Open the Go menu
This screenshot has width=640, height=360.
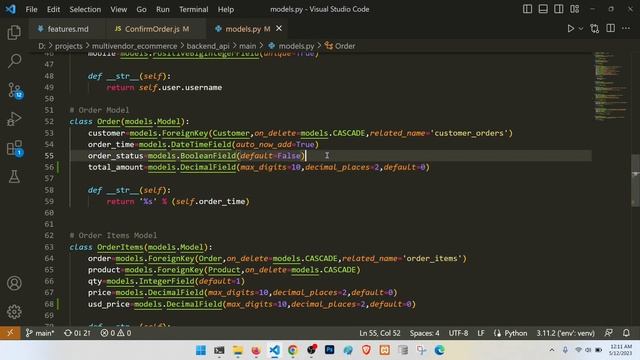141,9
